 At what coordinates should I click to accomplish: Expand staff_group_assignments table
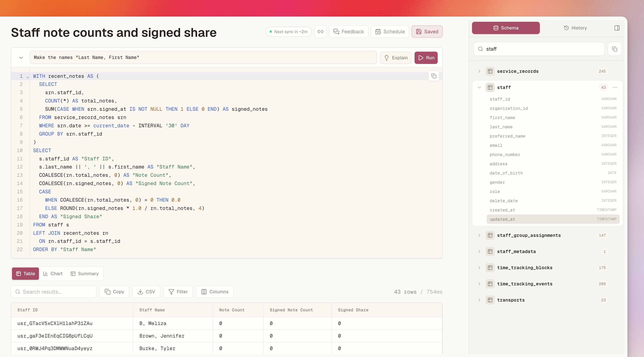coord(479,235)
